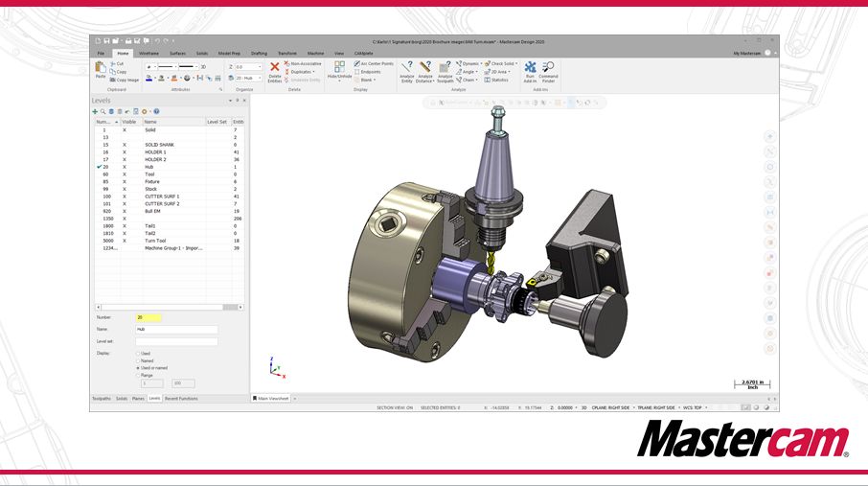Expand the Dynamic analyze dropdown
Viewport: 868px width, 486px height.
coord(481,63)
